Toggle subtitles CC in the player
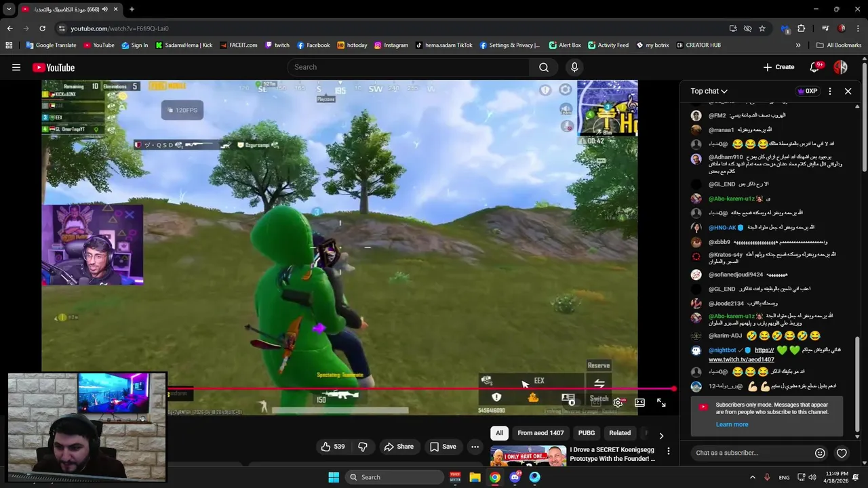868x488 pixels. pos(597,403)
